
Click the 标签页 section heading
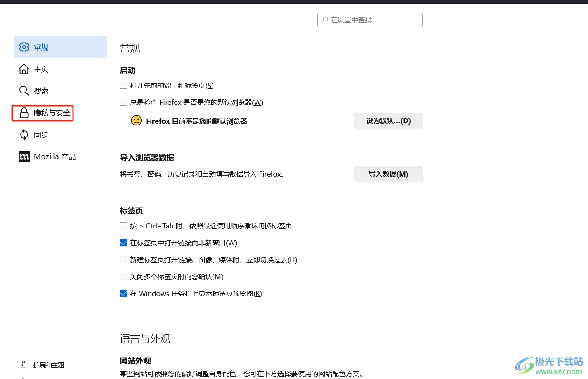132,211
